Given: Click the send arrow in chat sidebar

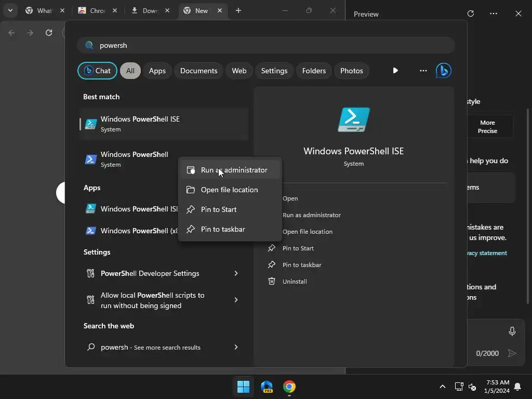Looking at the screenshot, I should (512, 353).
